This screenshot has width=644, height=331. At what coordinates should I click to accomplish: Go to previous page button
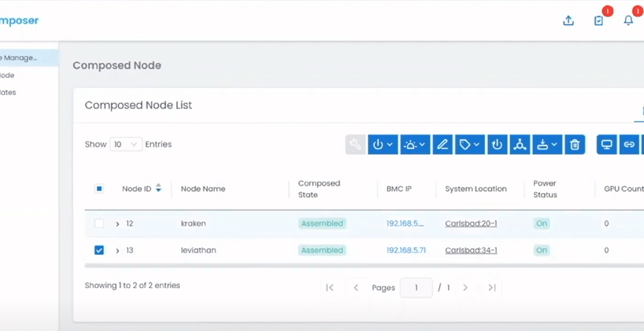[356, 288]
